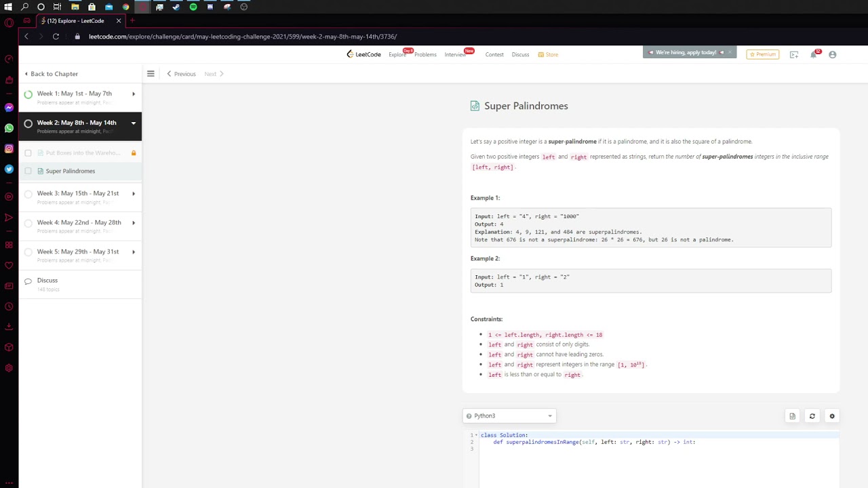
Task: Open Windows Task View button
Action: [57, 7]
